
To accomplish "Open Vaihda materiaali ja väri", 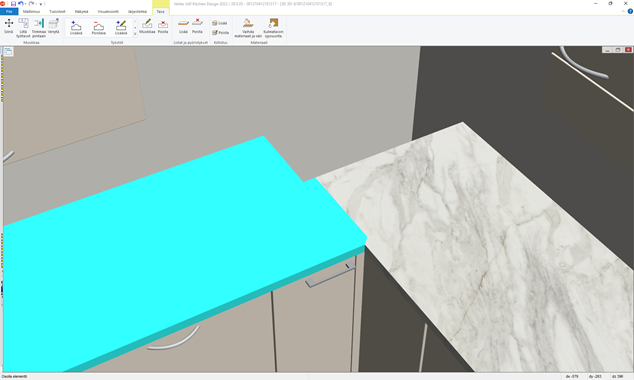I will click(x=248, y=28).
